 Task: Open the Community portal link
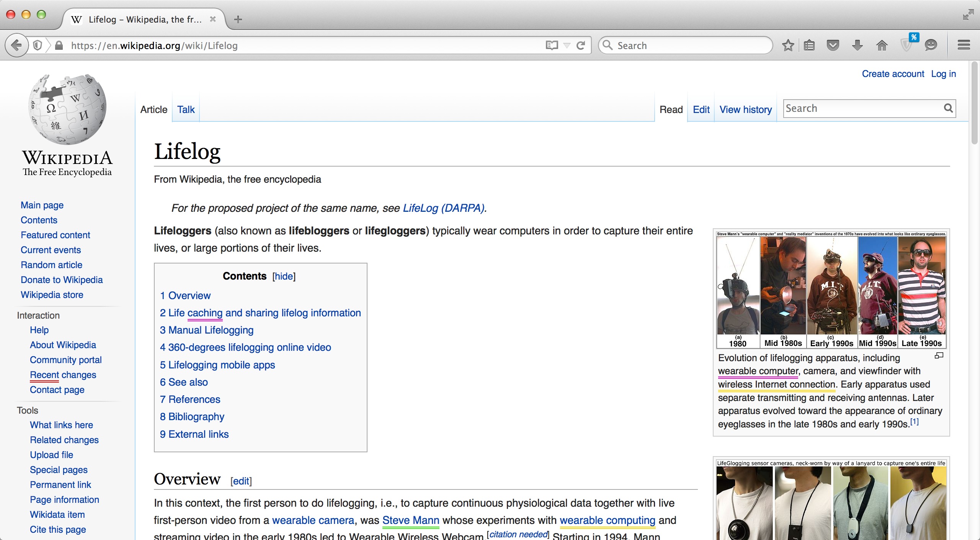66,360
